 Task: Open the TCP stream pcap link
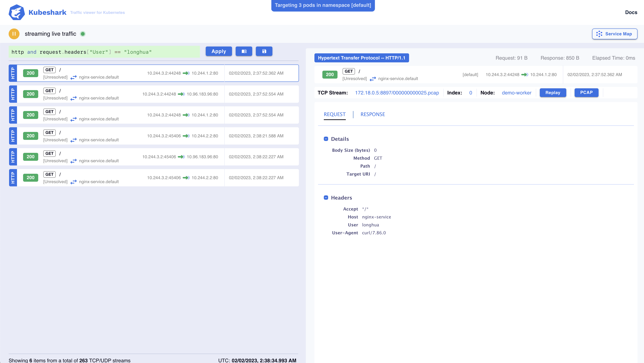(x=397, y=93)
